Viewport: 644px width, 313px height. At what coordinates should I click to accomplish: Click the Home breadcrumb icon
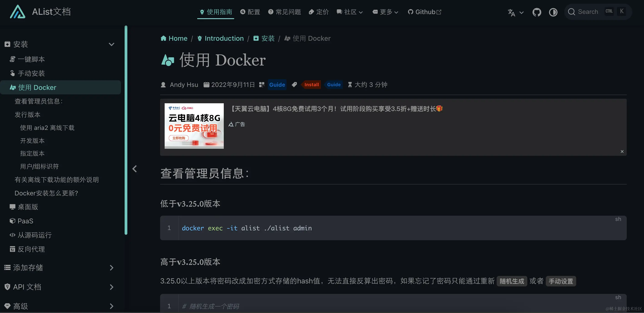(164, 38)
